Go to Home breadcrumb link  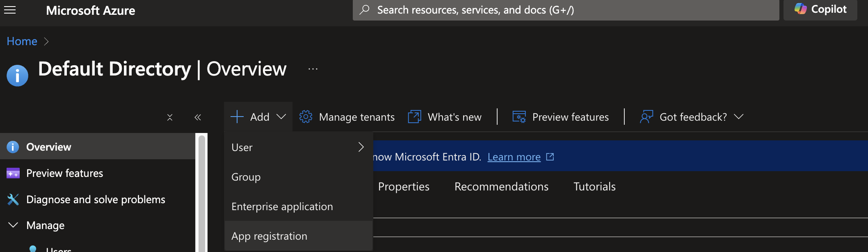pos(22,41)
